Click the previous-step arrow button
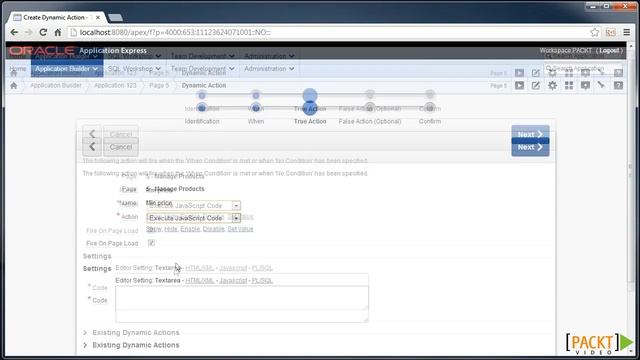 [92, 147]
